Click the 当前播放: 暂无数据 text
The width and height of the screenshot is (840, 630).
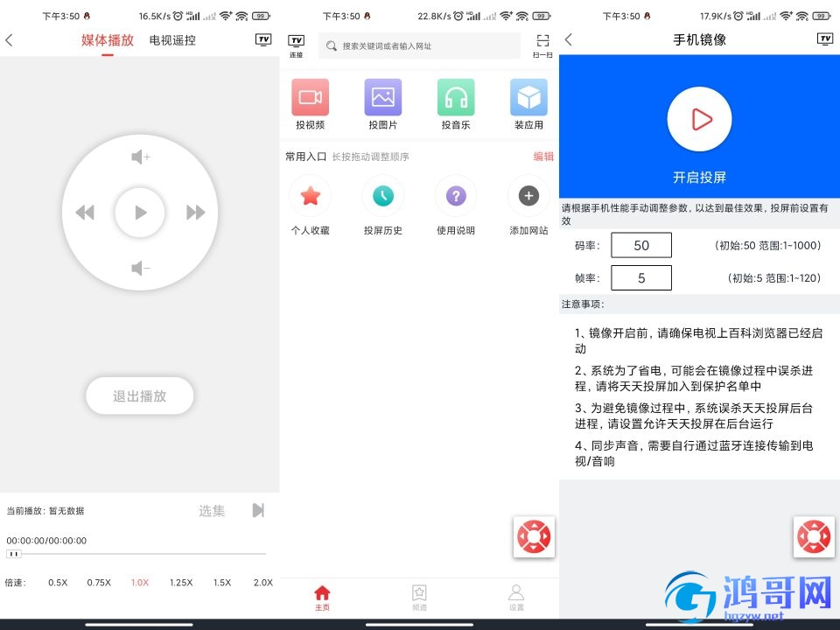45,511
